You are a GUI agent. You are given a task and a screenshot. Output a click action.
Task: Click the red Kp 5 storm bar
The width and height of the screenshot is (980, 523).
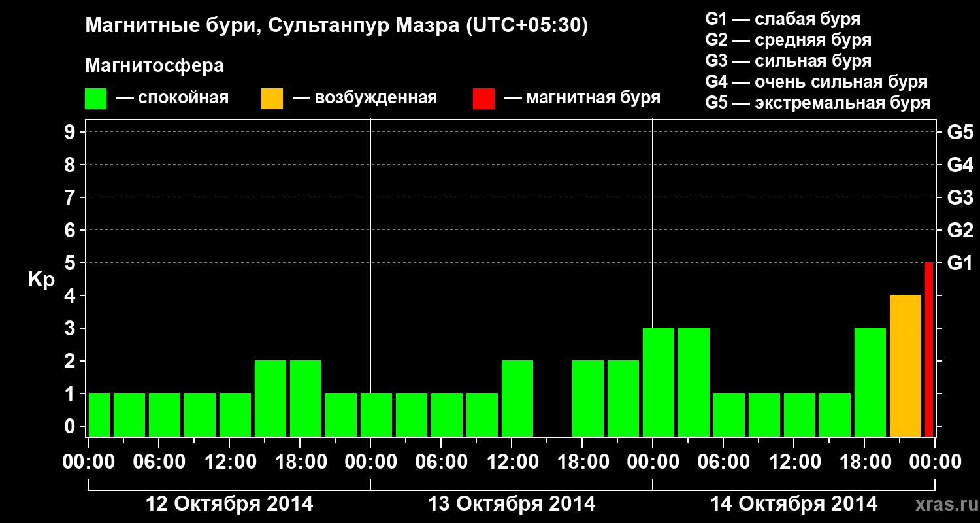(929, 349)
